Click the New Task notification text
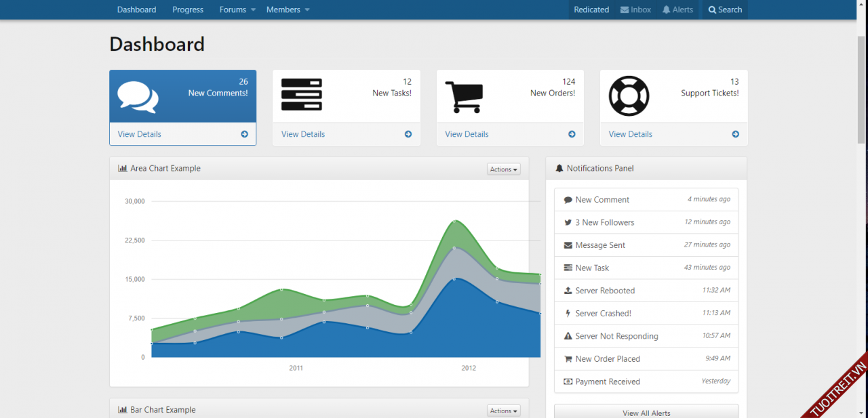Screen dimensions: 868x418 592,268
